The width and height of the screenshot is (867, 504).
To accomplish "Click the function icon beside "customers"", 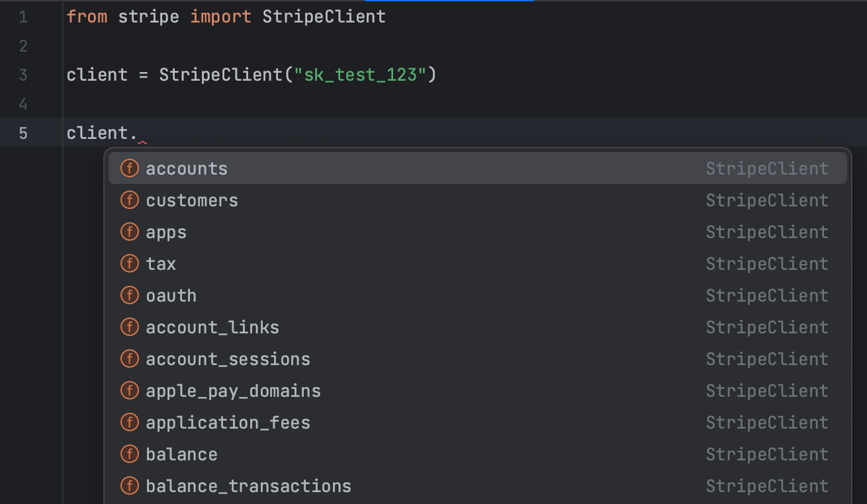I will [x=130, y=200].
